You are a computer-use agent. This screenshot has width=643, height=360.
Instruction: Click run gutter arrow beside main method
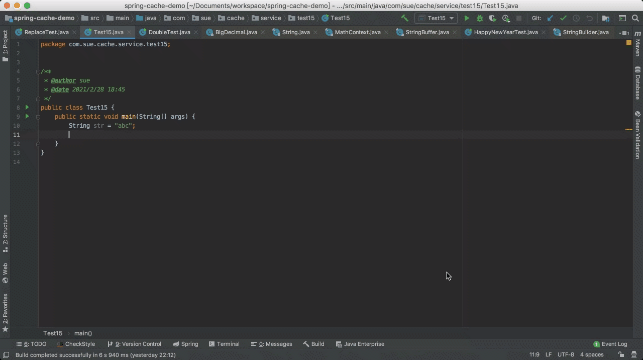click(x=27, y=116)
